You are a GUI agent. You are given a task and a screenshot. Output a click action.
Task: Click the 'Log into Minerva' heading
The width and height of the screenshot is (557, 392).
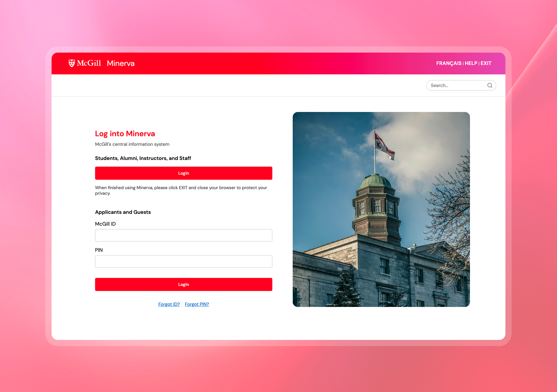[x=125, y=134]
